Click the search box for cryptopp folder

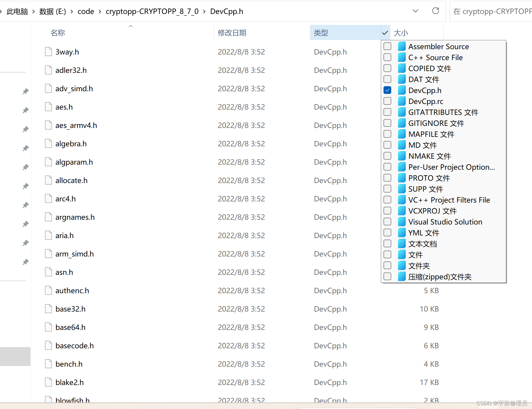pyautogui.click(x=491, y=11)
